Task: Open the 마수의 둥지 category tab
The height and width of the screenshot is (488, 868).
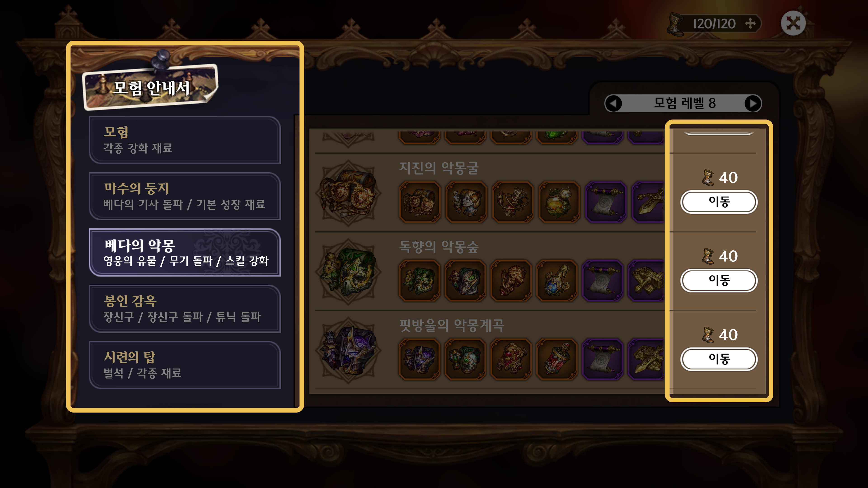Action: pos(185,196)
